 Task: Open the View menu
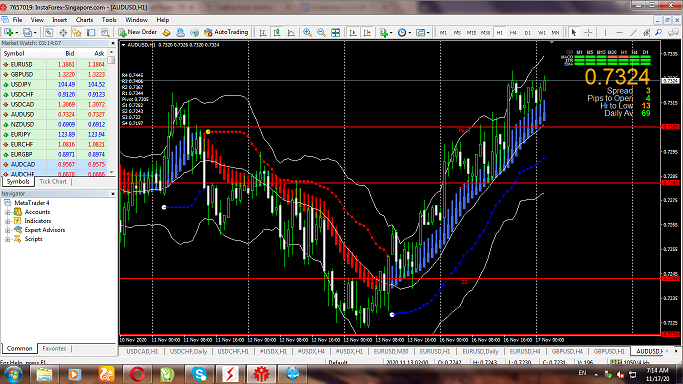(x=37, y=20)
